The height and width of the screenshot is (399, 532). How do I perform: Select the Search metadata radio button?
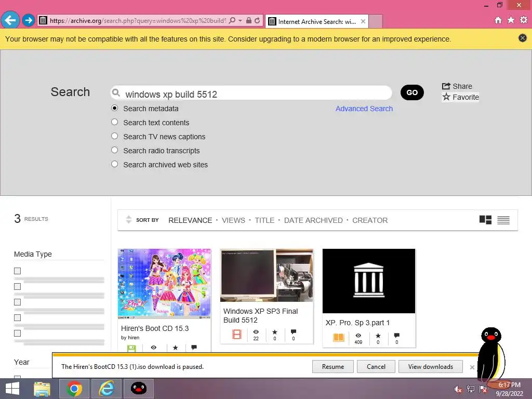[115, 108]
